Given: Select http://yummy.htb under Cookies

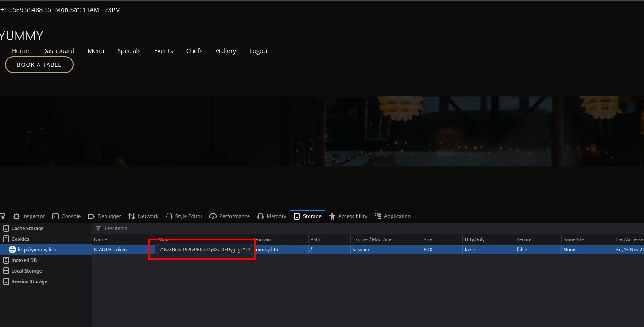Looking at the screenshot, I should pyautogui.click(x=32, y=250).
